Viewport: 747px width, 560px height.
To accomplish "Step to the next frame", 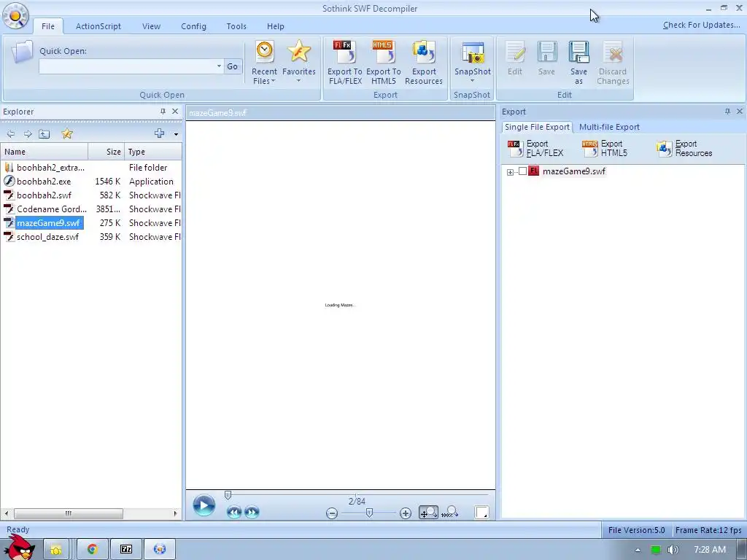I will coord(252,512).
